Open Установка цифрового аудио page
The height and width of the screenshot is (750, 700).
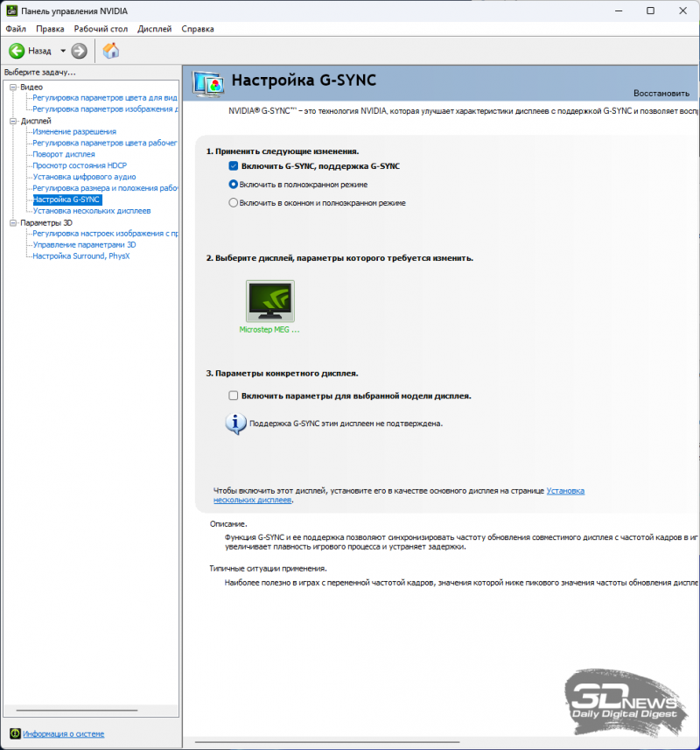point(84,177)
